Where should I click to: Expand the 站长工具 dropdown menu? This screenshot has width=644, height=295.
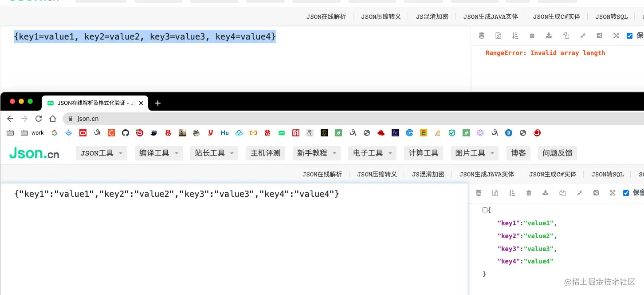[x=214, y=153]
